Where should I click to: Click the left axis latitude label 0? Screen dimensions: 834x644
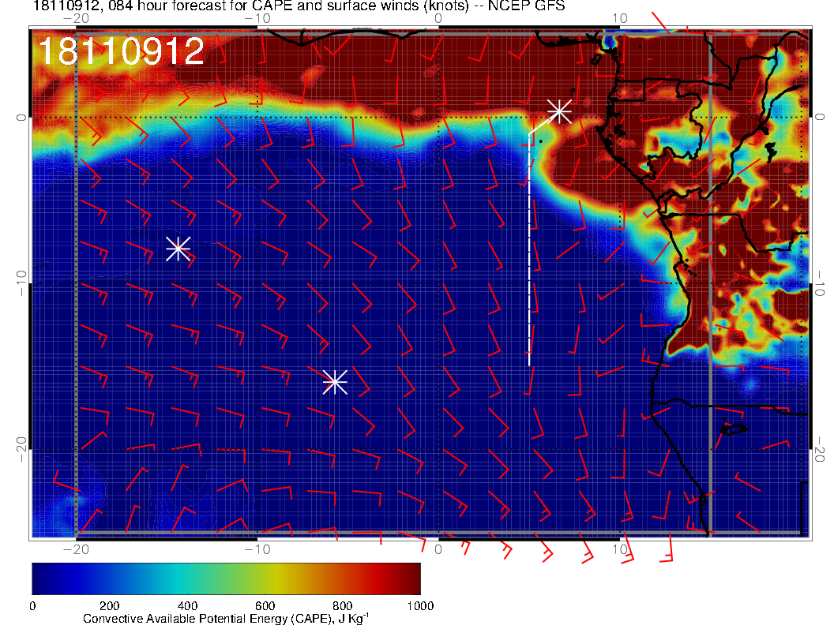coord(21,117)
